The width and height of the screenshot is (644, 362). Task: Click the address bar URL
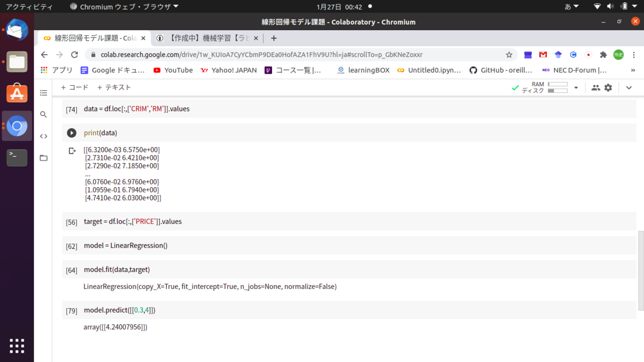(261, 55)
